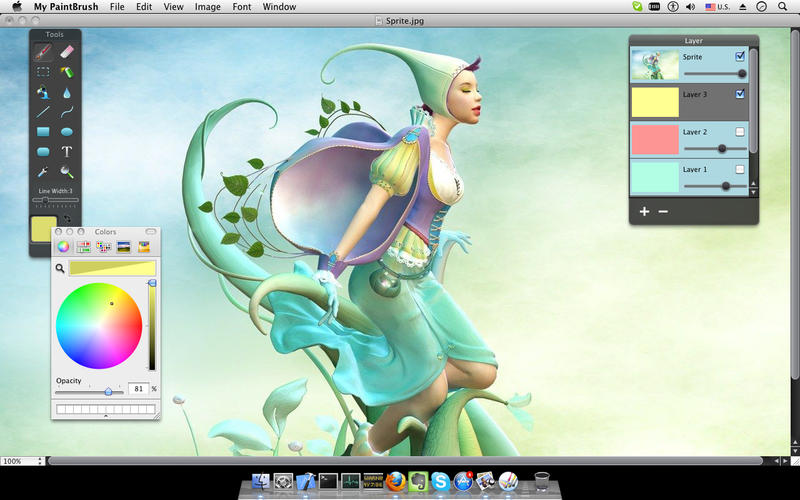This screenshot has width=800, height=500.
Task: Pick the paint bucket fill tool
Action: pos(43,94)
